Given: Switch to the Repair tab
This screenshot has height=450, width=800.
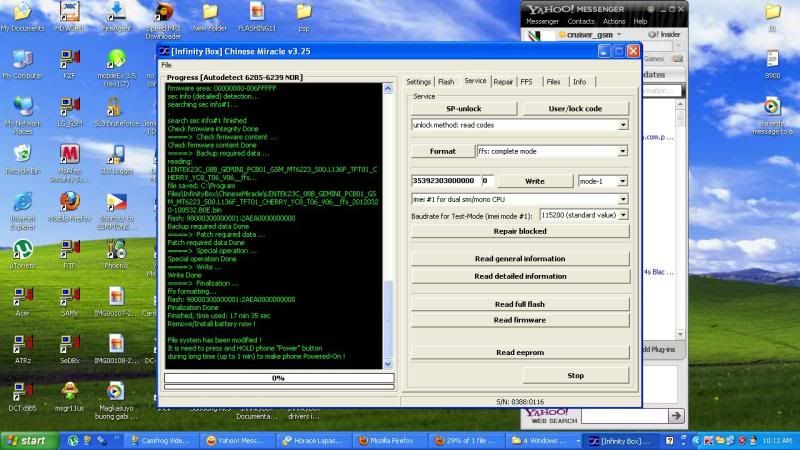Looking at the screenshot, I should pyautogui.click(x=503, y=82).
